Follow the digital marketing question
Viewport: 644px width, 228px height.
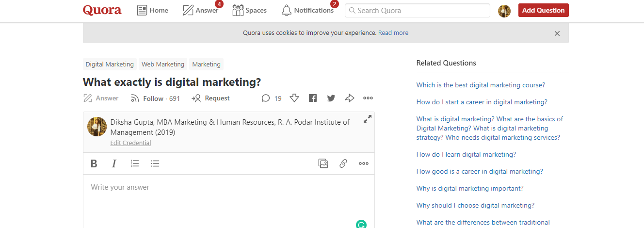point(148,98)
